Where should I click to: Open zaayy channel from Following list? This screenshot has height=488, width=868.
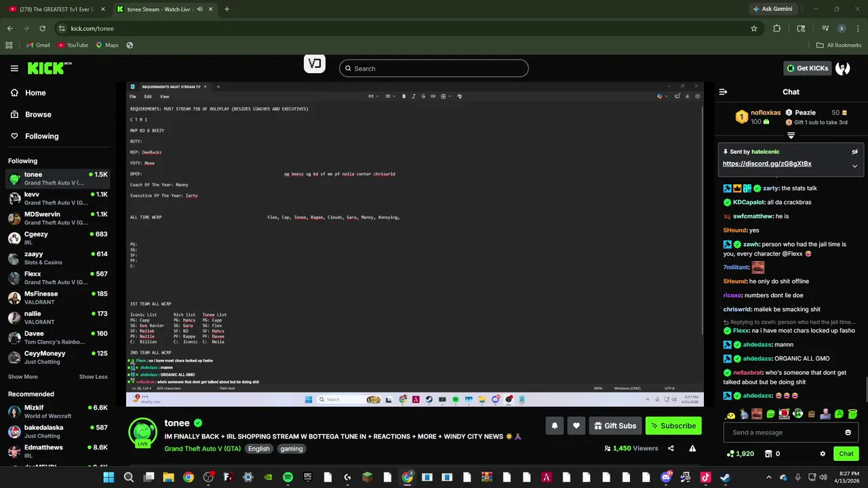[58, 258]
